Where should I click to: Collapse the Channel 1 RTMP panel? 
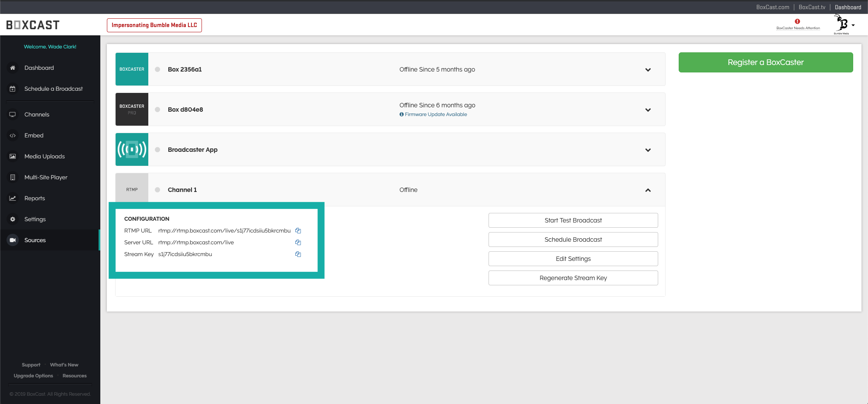point(648,190)
